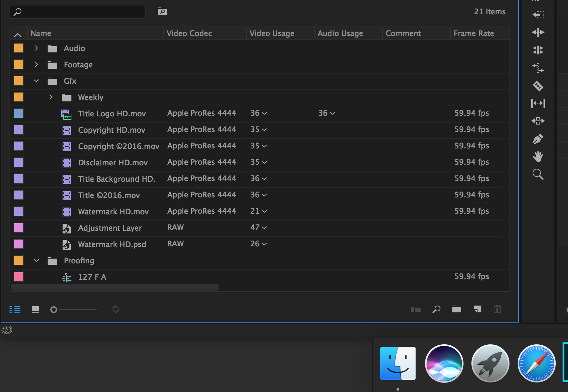Select the Slip tool
The image size is (568, 392).
tap(538, 103)
